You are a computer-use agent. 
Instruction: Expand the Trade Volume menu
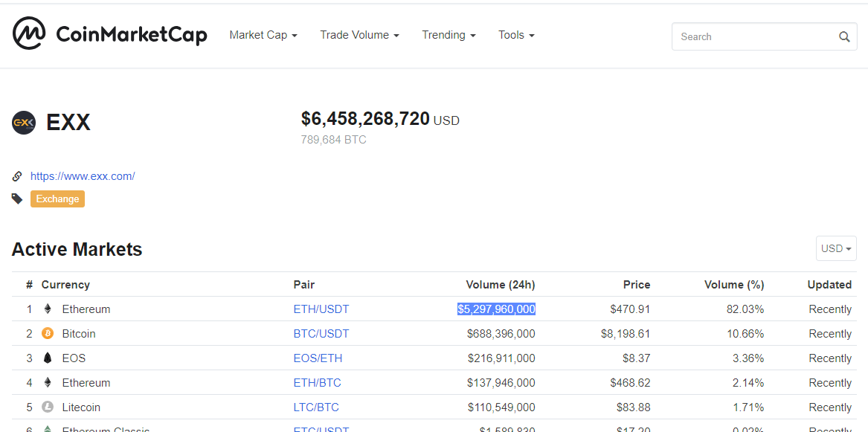(359, 35)
